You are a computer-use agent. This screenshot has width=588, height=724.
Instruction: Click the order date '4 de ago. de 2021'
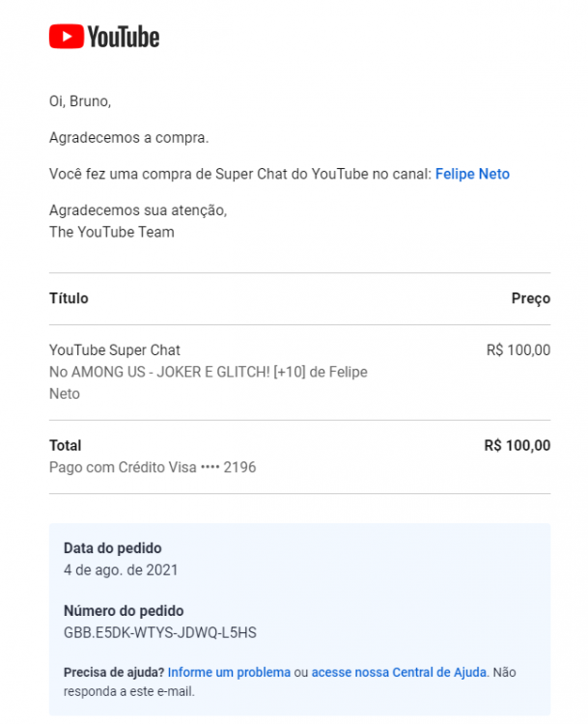coord(121,570)
